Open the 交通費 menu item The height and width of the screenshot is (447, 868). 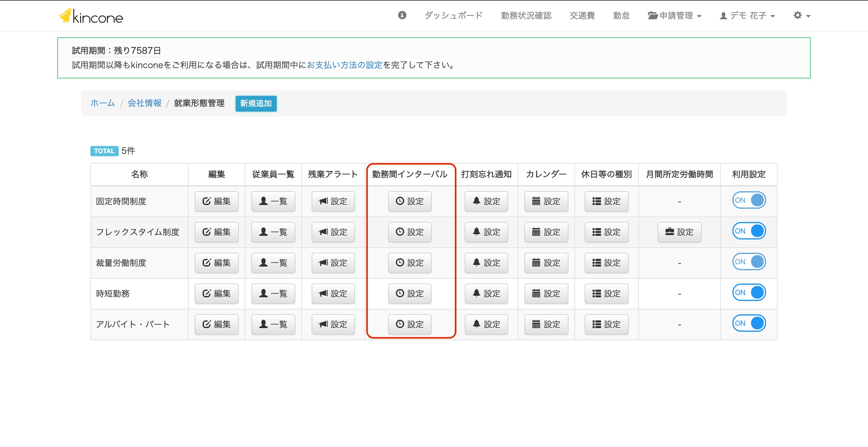[582, 15]
